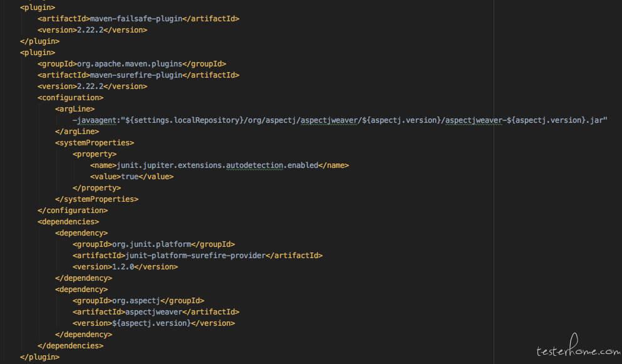Click the org.junit.platform groupId line
622x364 pixels.
[x=154, y=244]
